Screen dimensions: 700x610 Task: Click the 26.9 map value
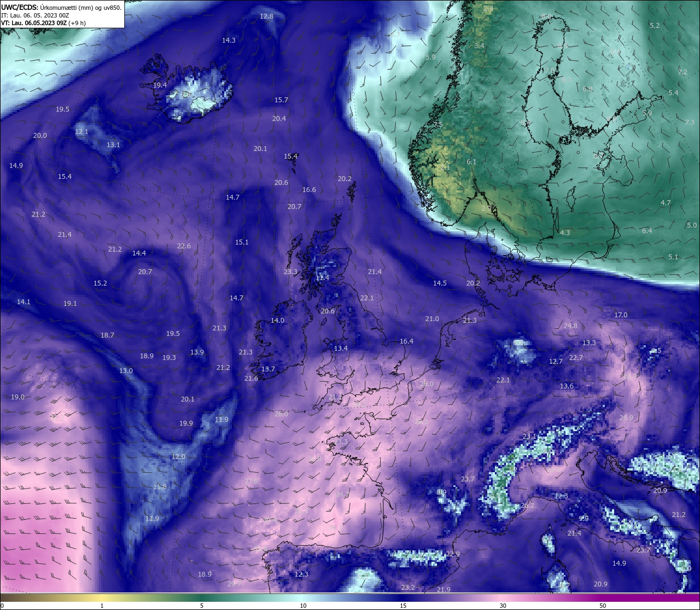point(626,418)
